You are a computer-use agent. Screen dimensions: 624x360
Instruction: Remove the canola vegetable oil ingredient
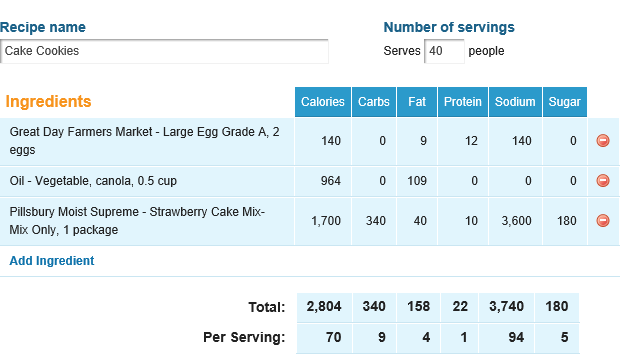click(x=603, y=181)
